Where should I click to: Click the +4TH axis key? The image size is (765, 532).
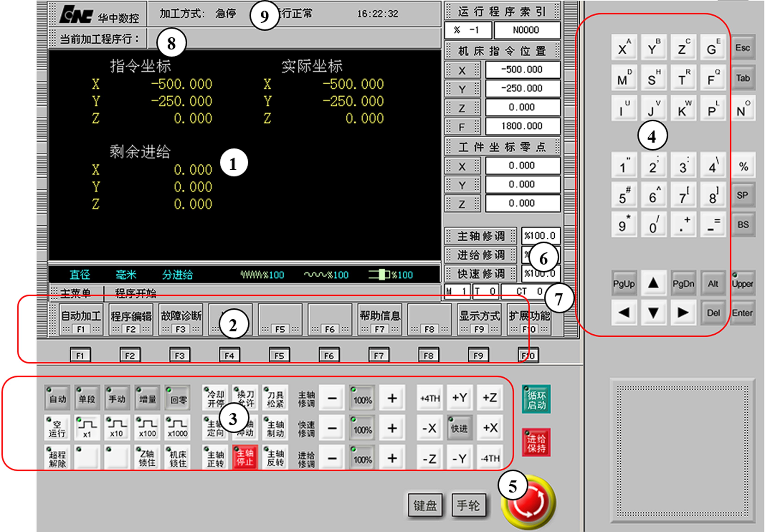click(x=430, y=397)
